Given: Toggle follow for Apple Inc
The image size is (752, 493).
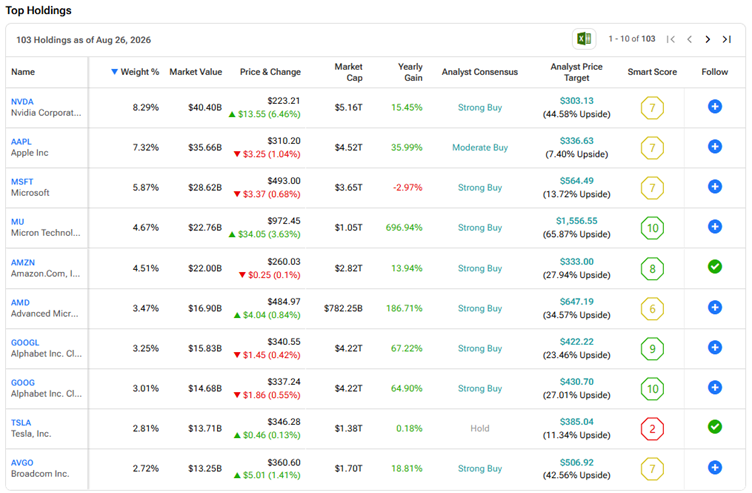Looking at the screenshot, I should pos(715,146).
